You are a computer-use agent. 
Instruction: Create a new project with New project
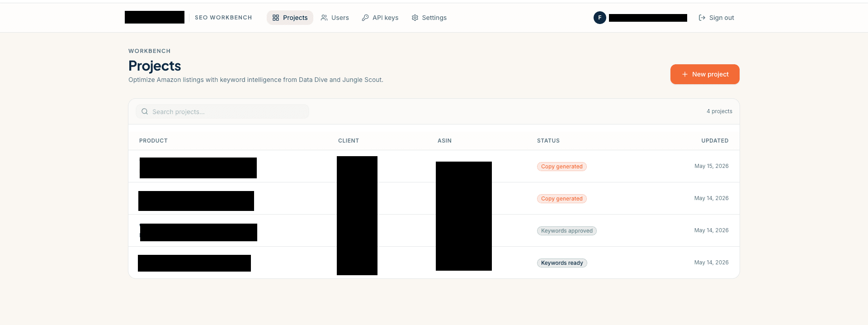tap(705, 74)
